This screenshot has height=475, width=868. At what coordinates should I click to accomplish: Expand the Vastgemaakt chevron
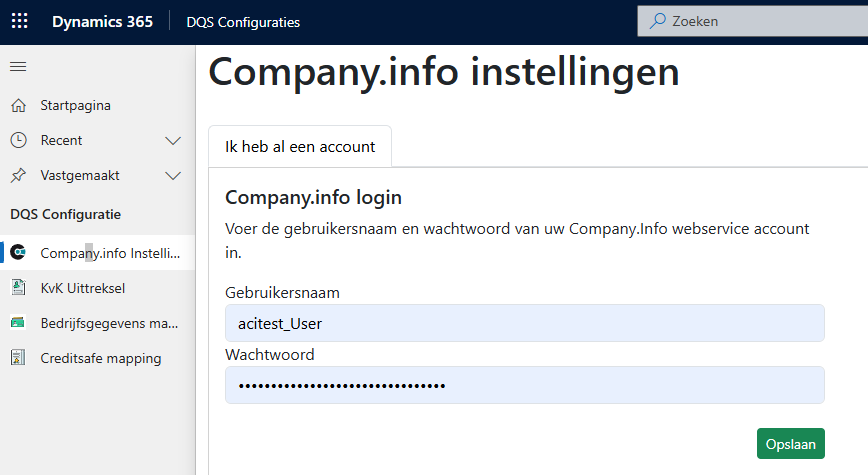coord(173,175)
